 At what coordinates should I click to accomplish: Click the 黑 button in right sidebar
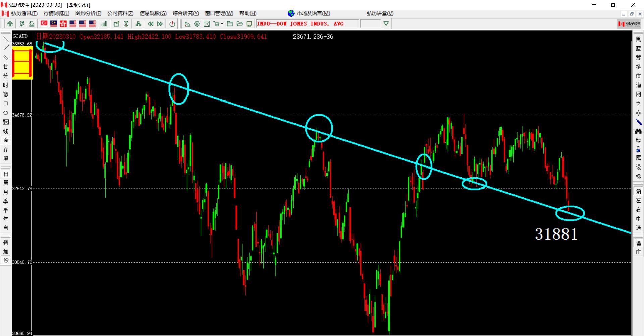click(638, 39)
